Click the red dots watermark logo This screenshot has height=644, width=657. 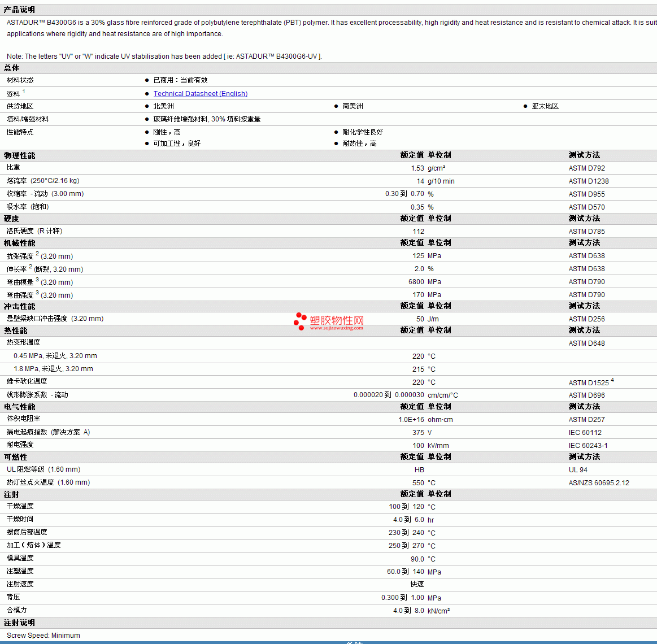point(300,321)
